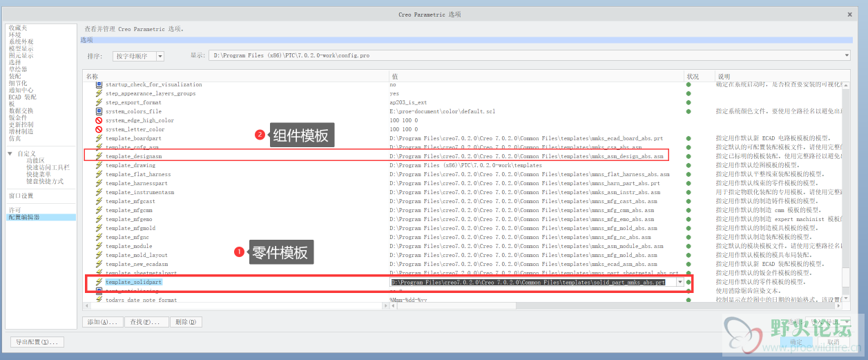The image size is (868, 360).
Task: Click the lightning icon for template_new_ecadasm
Action: point(99,264)
